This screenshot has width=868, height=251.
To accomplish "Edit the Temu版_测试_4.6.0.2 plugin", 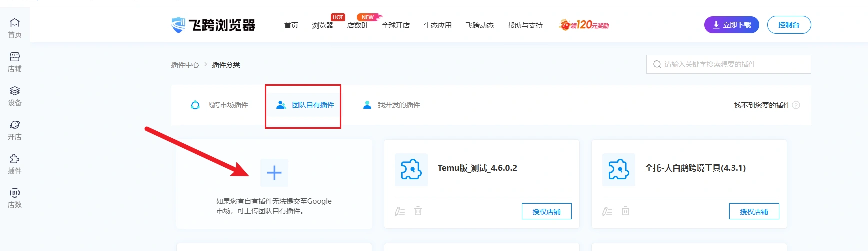I will (x=400, y=211).
